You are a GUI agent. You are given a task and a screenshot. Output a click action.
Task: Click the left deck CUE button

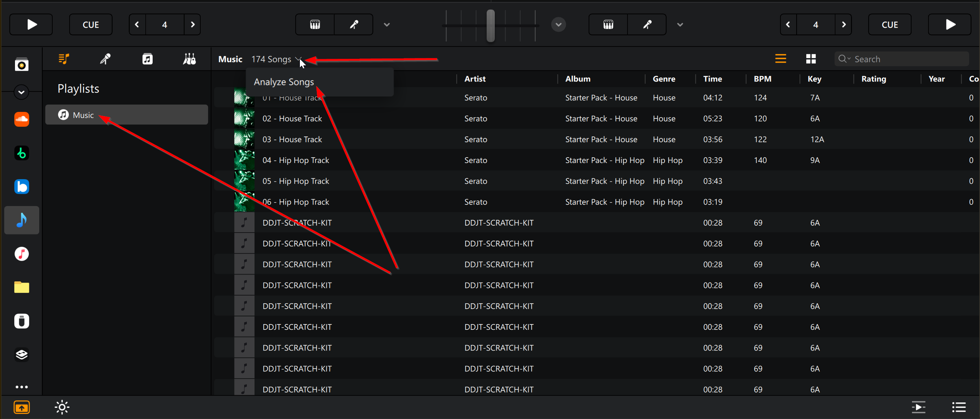click(91, 25)
